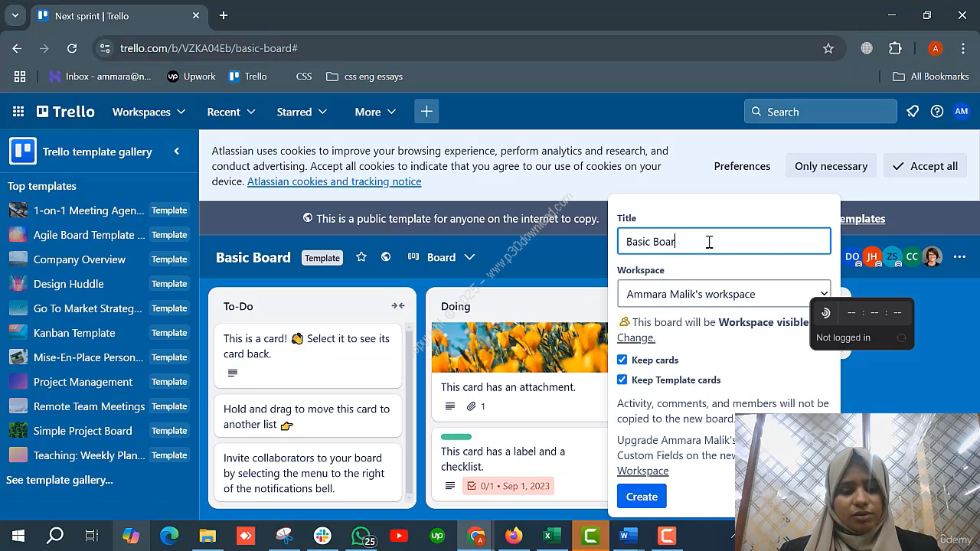Expand the Starred menu
This screenshot has height=551, width=980.
tap(302, 112)
